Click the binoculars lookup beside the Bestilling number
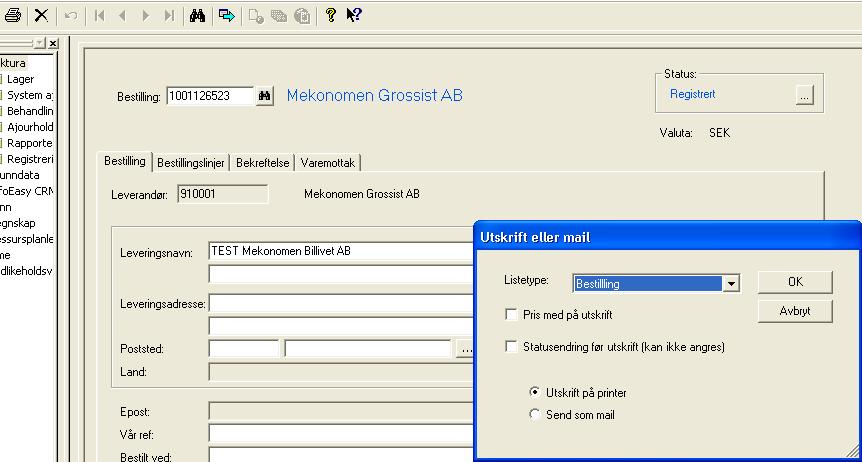Screen dimensions: 862x462 [265, 96]
